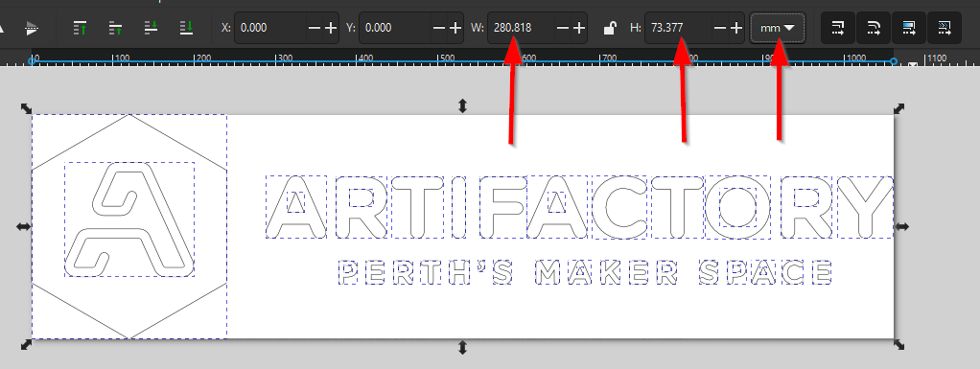Image resolution: width=980 pixels, height=369 pixels.
Task: Increase the width with plus button
Action: pos(579,28)
